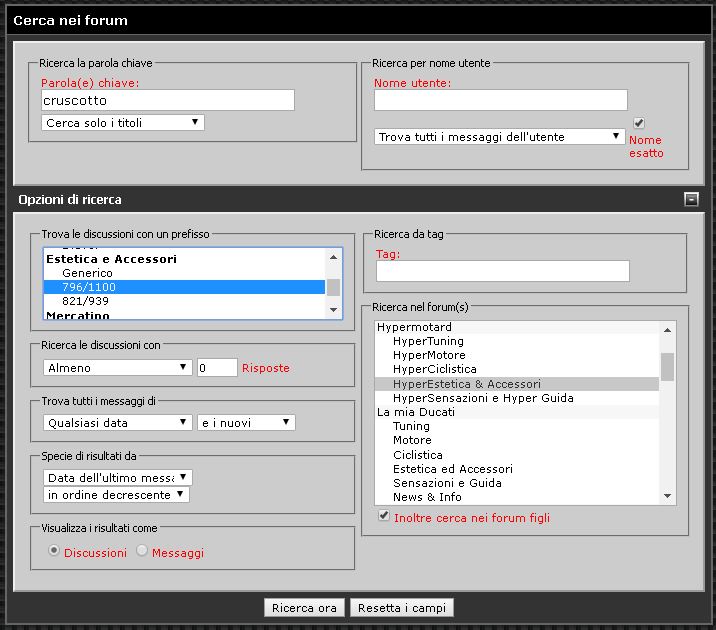Open the Qualsiasi data dropdown
The height and width of the screenshot is (630, 716).
coord(117,422)
